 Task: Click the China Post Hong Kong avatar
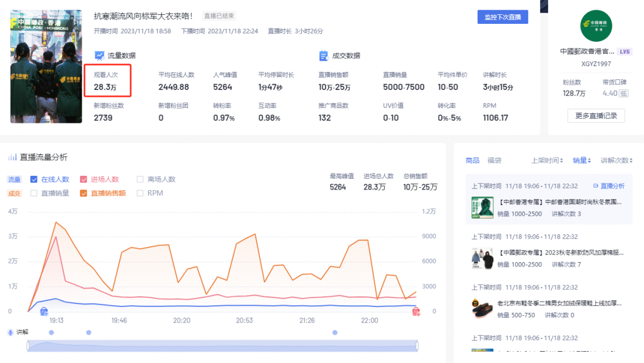(x=596, y=26)
